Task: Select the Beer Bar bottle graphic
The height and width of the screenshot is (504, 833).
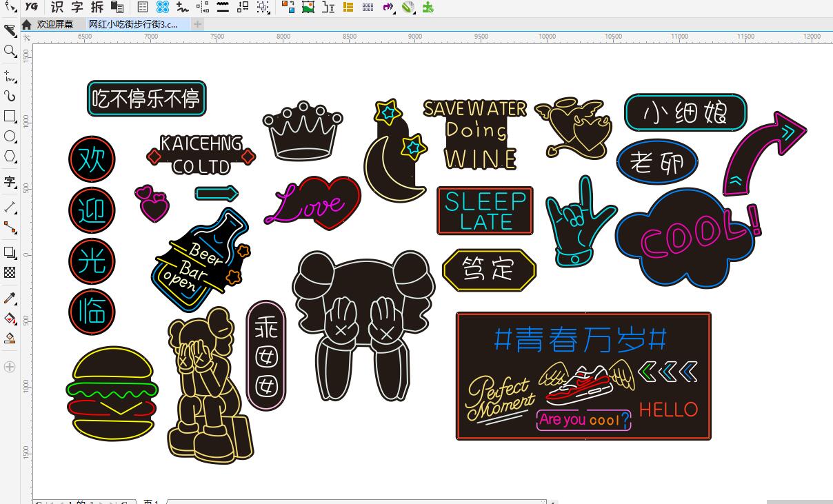Action: pyautogui.click(x=201, y=260)
